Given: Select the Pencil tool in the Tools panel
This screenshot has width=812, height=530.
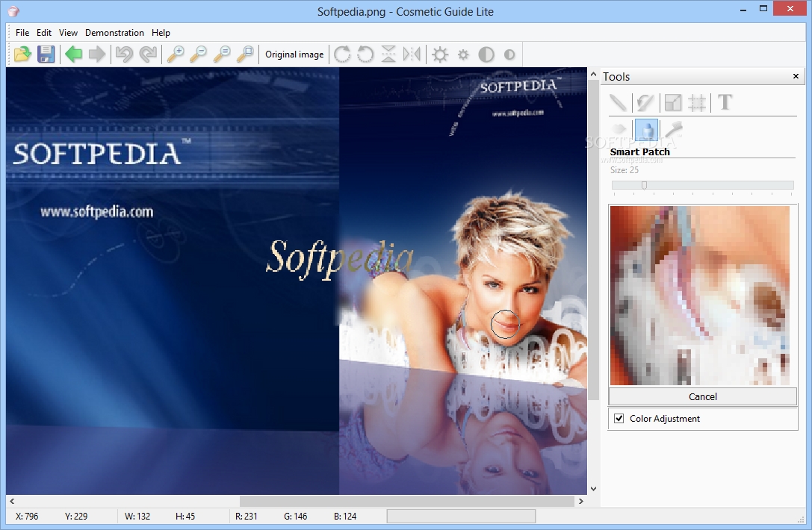Looking at the screenshot, I should (618, 102).
